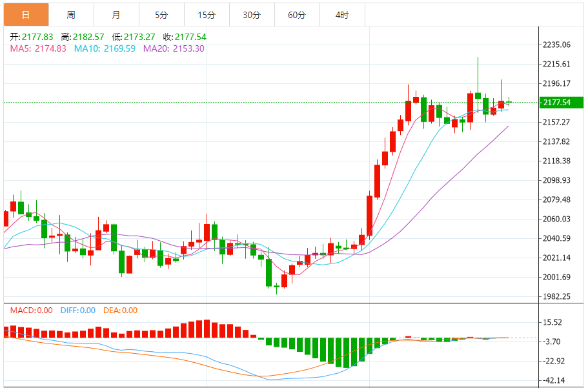Switch to the 月 monthly tab
The height and width of the screenshot is (388, 588).
[x=116, y=15]
